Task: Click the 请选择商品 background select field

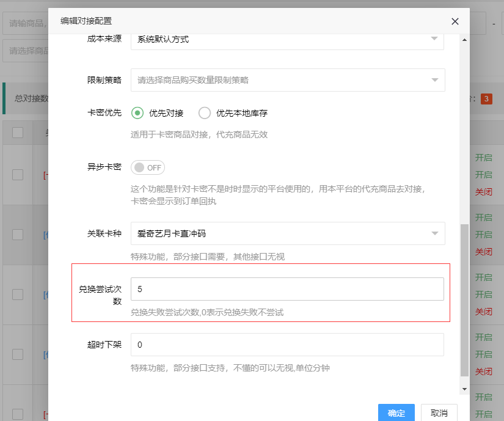Action: (x=26, y=51)
